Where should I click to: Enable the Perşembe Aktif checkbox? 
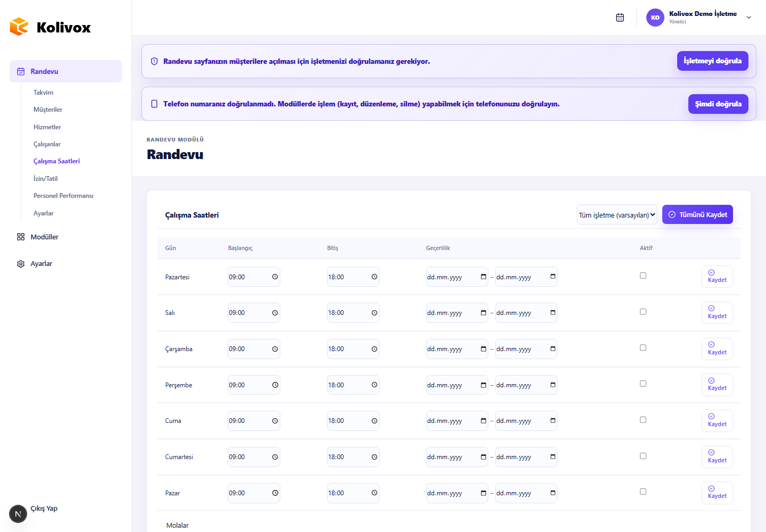(x=643, y=384)
